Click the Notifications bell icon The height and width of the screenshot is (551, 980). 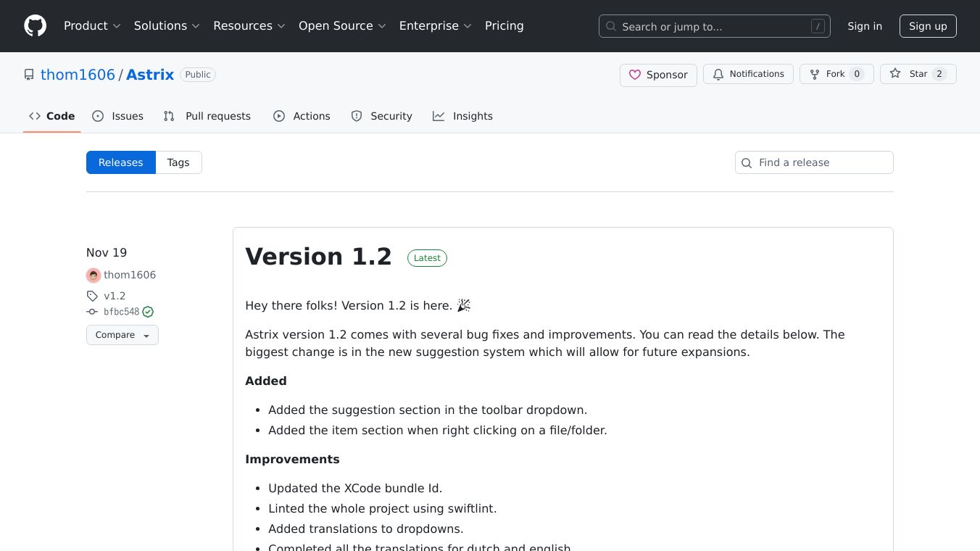718,75
